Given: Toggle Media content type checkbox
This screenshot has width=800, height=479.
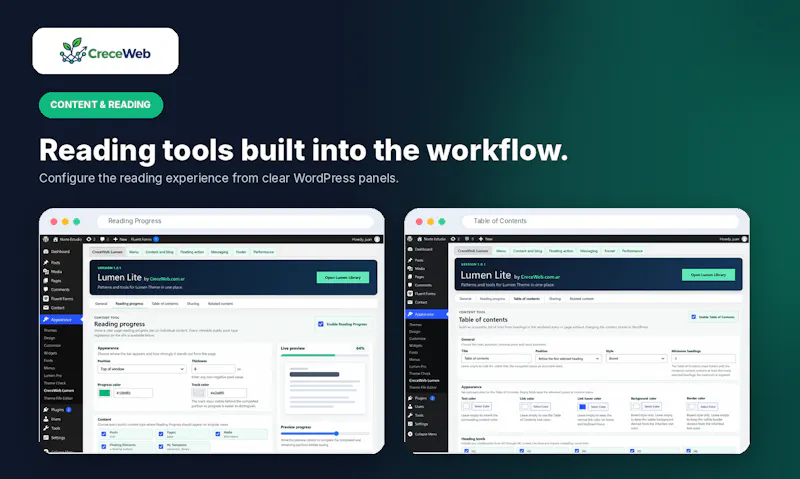Looking at the screenshot, I should pyautogui.click(x=218, y=434).
